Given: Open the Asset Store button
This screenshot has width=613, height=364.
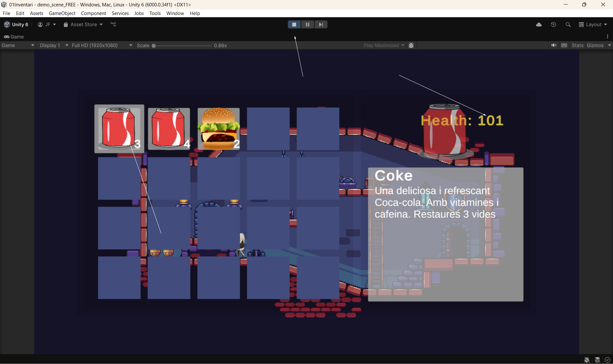Looking at the screenshot, I should pos(83,25).
